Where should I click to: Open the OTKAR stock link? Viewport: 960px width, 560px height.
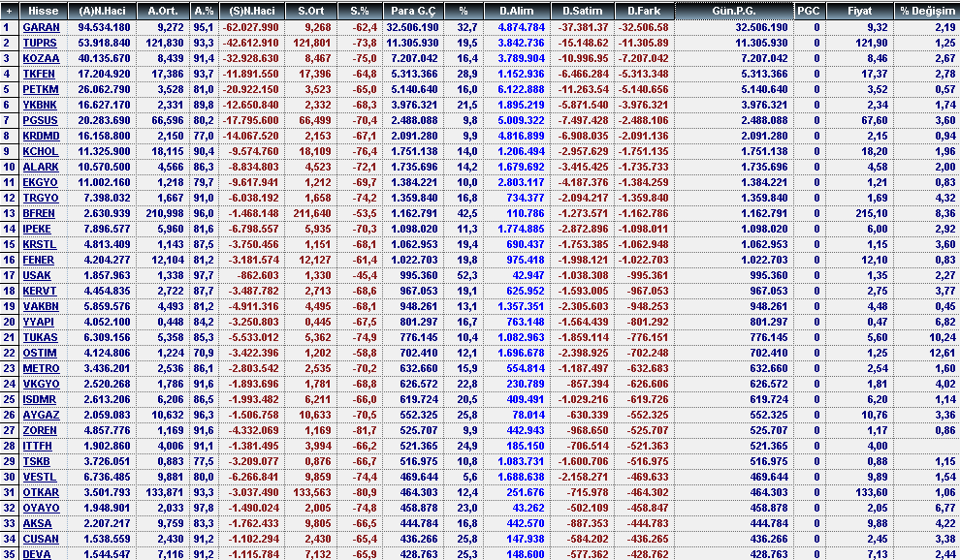pyautogui.click(x=41, y=493)
